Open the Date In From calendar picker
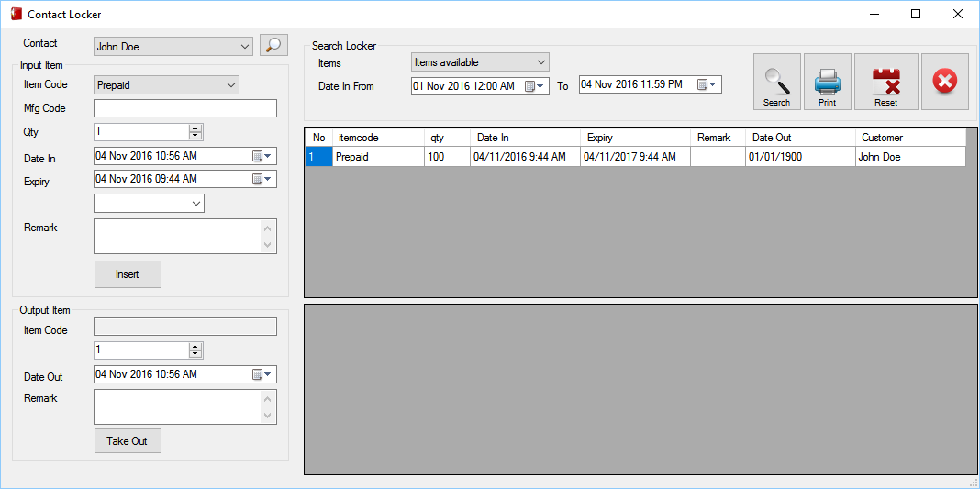The height and width of the screenshot is (489, 980). click(x=535, y=86)
